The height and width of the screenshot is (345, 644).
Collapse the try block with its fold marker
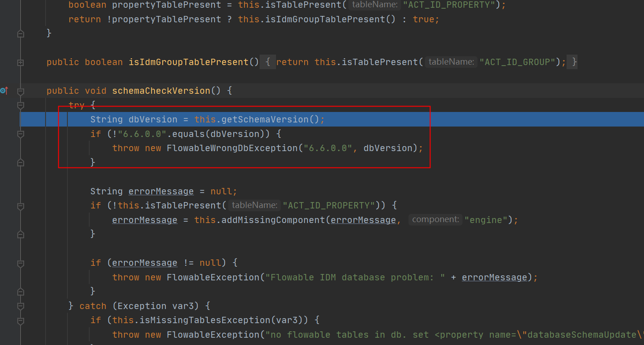tap(20, 105)
